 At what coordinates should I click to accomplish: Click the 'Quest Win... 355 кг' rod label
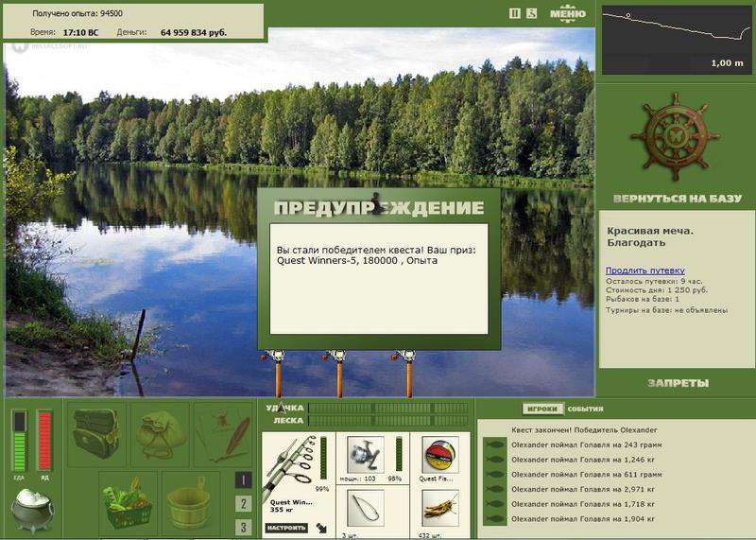[291, 506]
